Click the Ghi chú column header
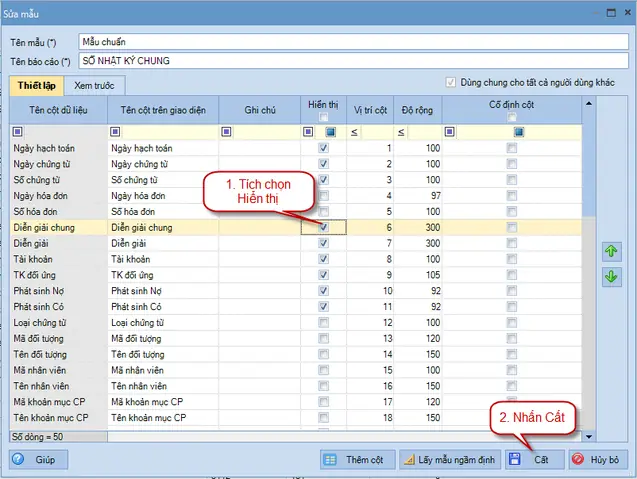637x479 pixels. point(260,110)
